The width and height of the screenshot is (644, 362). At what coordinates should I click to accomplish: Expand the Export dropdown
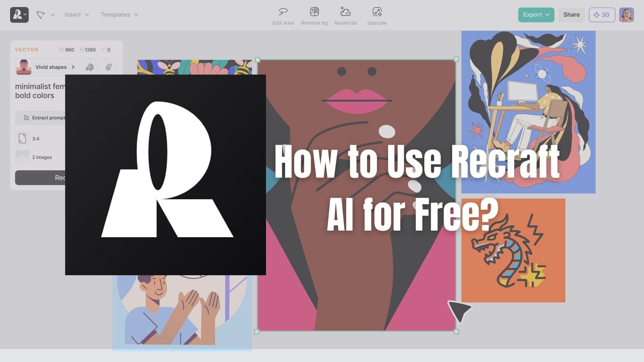[x=536, y=15]
